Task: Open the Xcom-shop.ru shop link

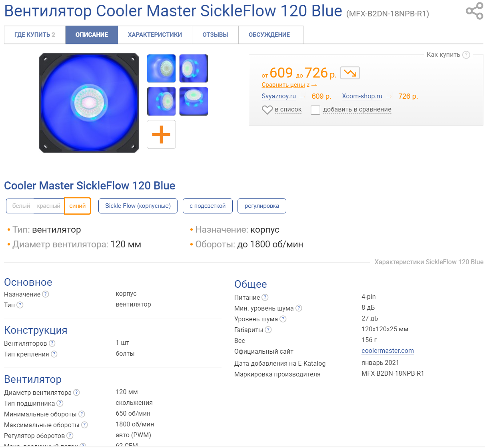Action: coord(362,96)
